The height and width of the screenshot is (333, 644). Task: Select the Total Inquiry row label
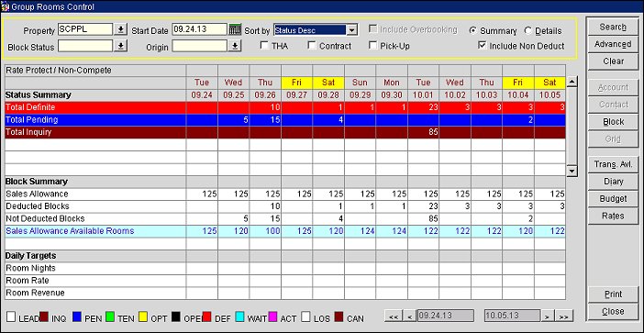(x=28, y=132)
